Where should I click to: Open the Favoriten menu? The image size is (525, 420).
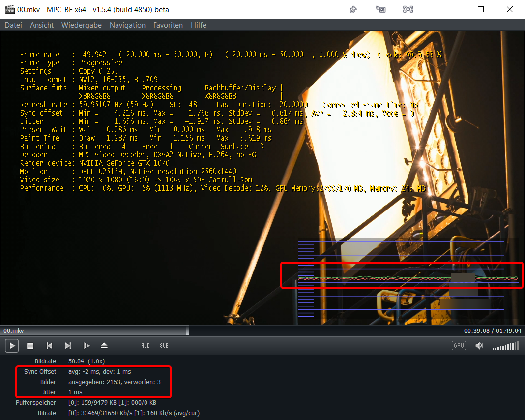pyautogui.click(x=168, y=25)
